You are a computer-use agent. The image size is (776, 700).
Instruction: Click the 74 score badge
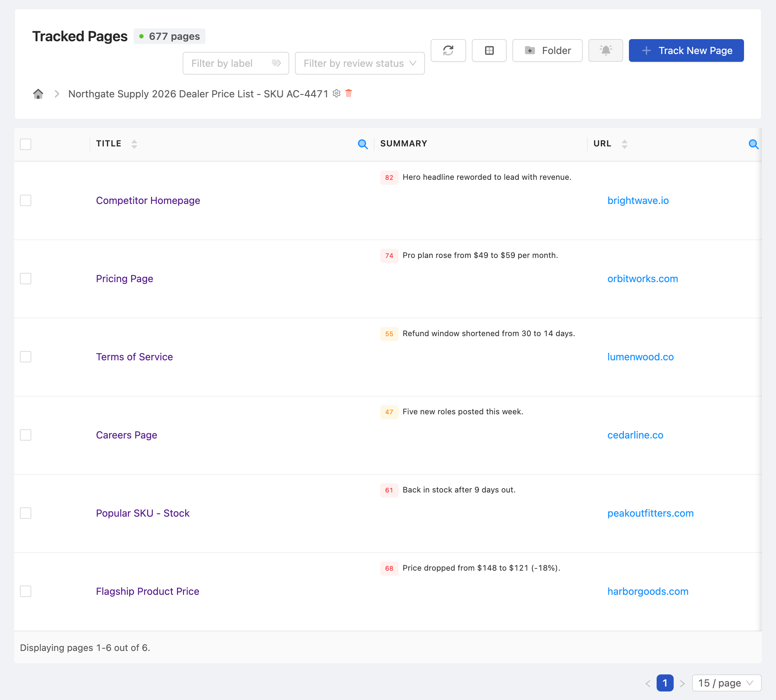(x=389, y=256)
